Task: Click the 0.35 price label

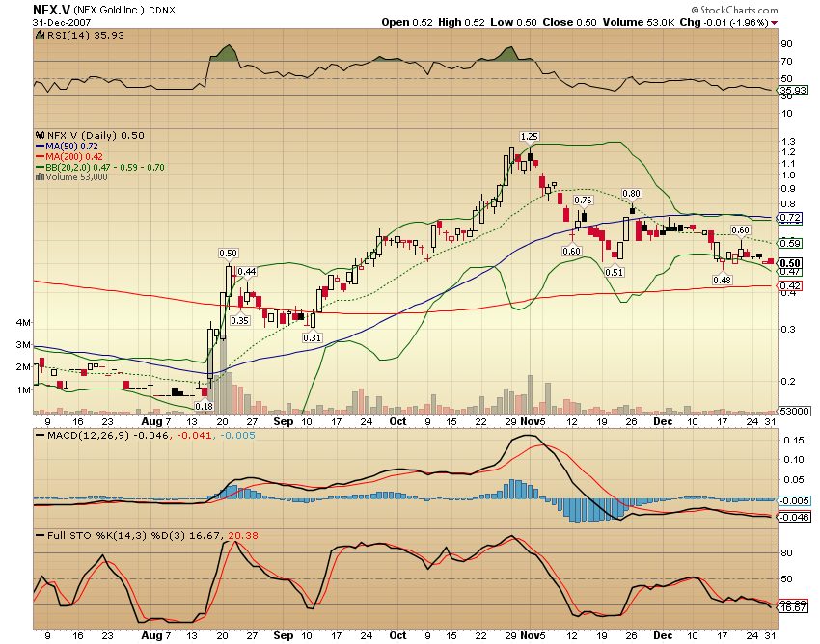Action: 239,320
